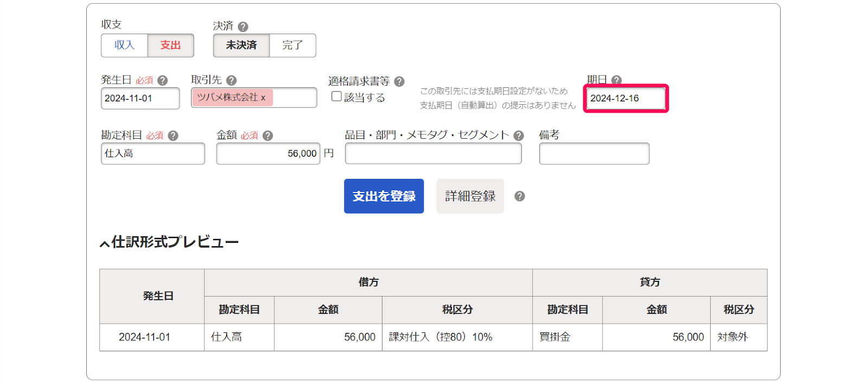868x386 pixels.
Task: Click the 詳細登録 button
Action: coord(470,196)
